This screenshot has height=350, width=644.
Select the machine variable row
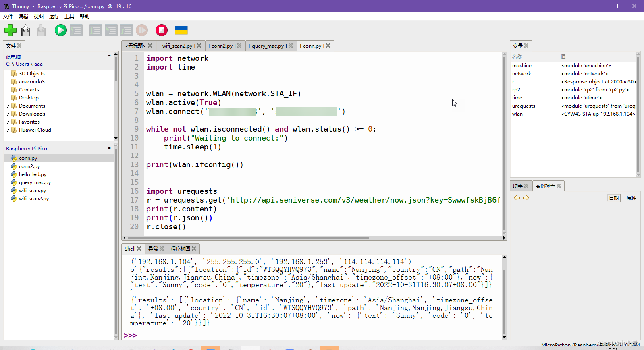tap(573, 66)
